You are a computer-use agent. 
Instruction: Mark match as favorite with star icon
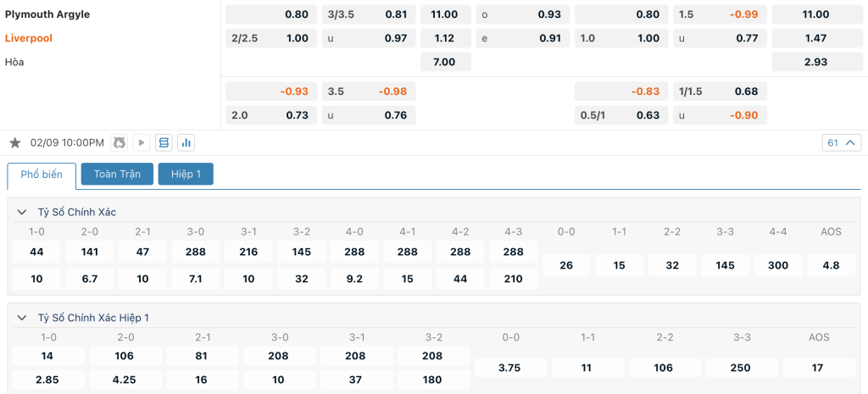[15, 143]
